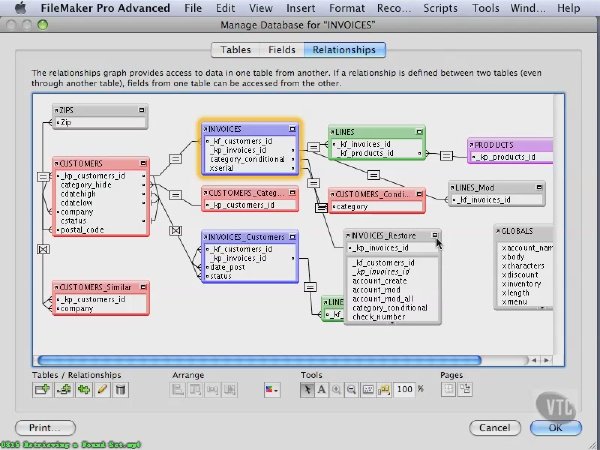Click the zoom out magnifier tool
The image size is (600, 450).
pos(351,390)
